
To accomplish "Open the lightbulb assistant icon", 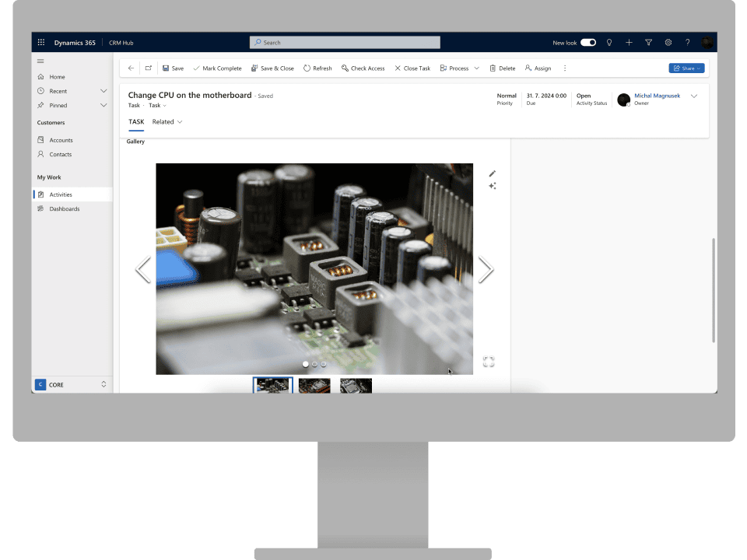I will [609, 43].
